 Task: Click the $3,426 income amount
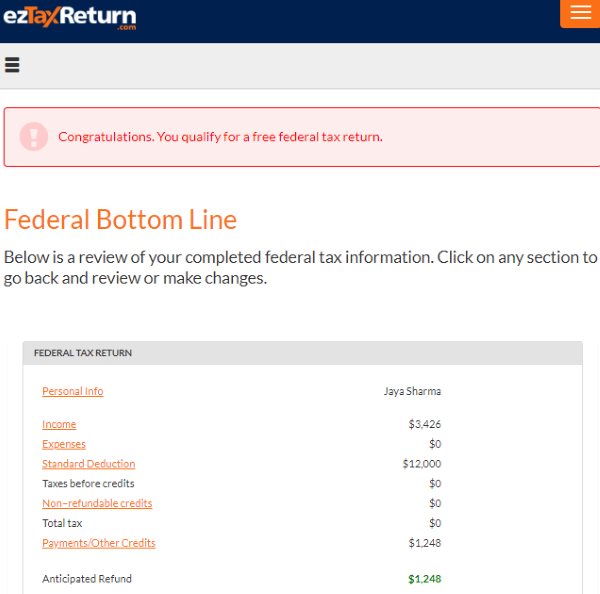click(x=424, y=424)
